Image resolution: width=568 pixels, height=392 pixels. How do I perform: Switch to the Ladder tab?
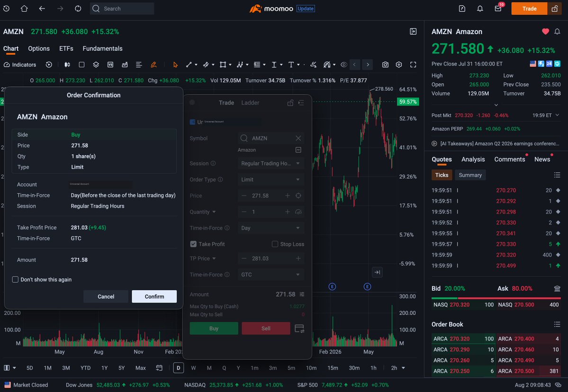click(x=250, y=103)
